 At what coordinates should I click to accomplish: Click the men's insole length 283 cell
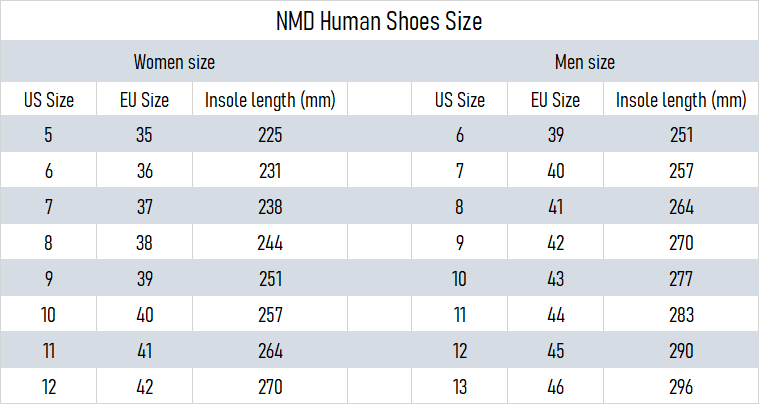681,315
